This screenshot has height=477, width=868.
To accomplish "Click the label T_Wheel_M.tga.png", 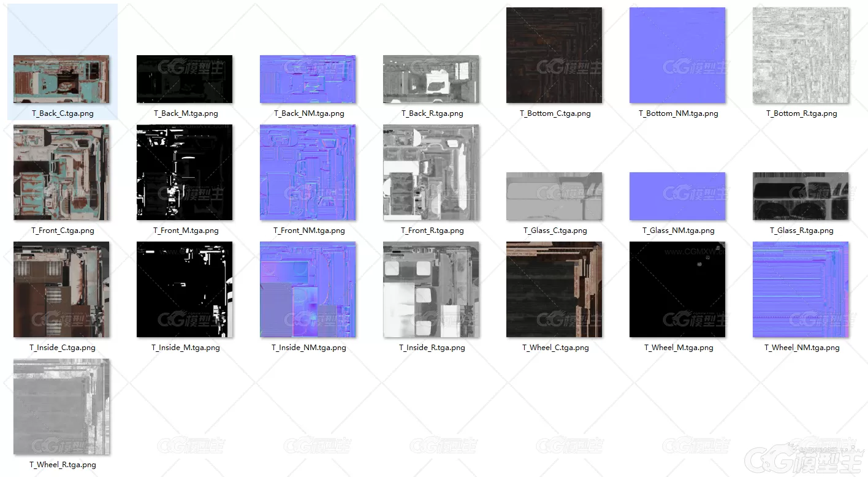I will 679,348.
